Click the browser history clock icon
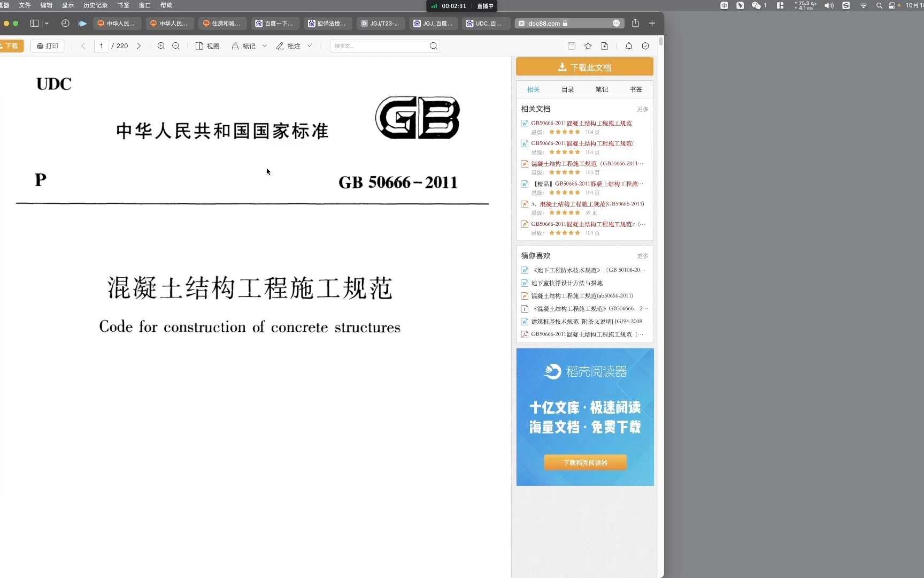Screen dimensions: 924x578 point(65,23)
